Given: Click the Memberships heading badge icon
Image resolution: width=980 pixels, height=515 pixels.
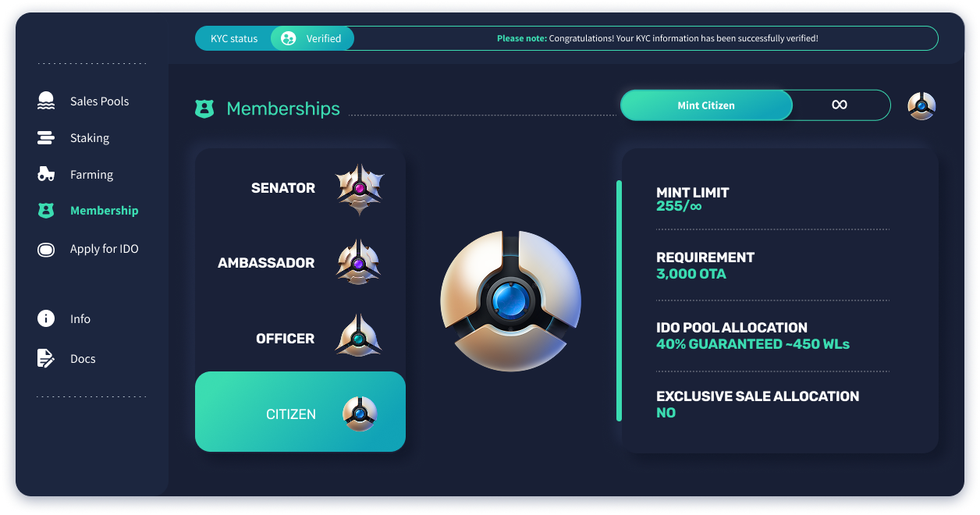Looking at the screenshot, I should 204,108.
